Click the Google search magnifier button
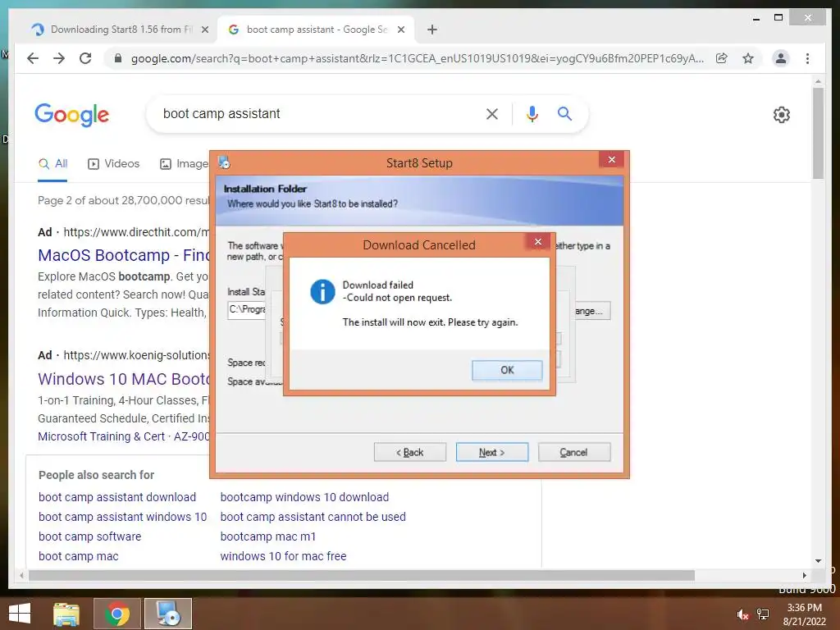840x630 pixels. coord(564,113)
